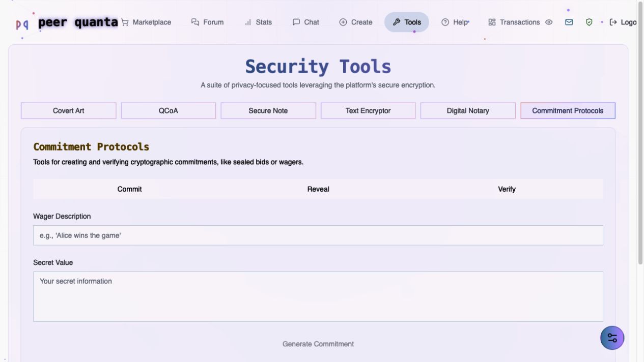Click the logout arrow icon
The image size is (644, 362).
coord(613,22)
